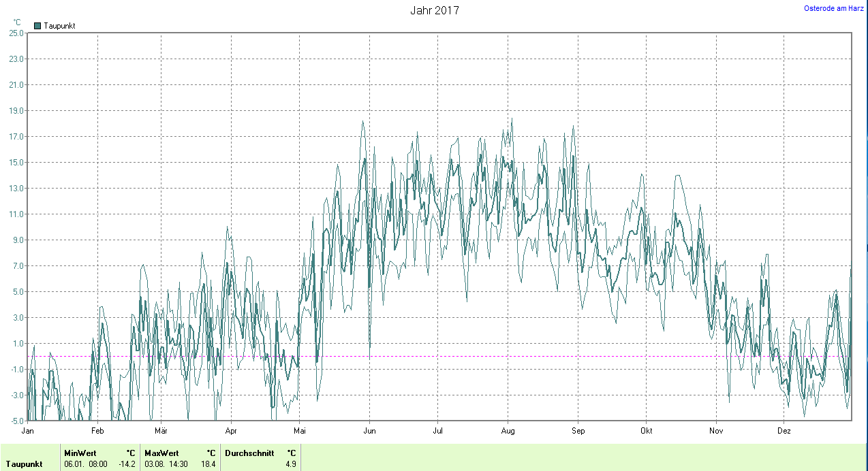Click the Jahr 2017 chart title
The image size is (868, 471).
[x=434, y=10]
